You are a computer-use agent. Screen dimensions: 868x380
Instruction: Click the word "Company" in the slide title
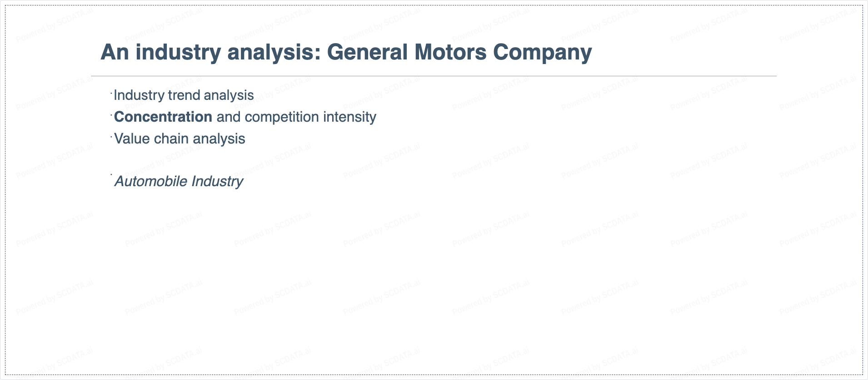pos(542,52)
